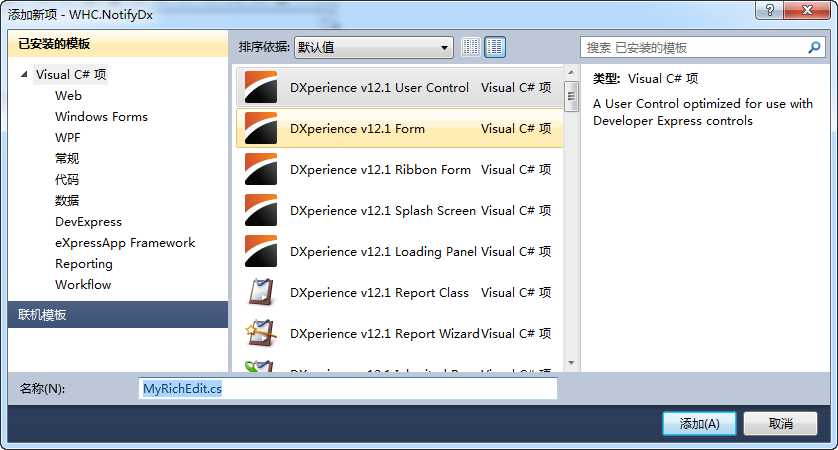The height and width of the screenshot is (450, 838).
Task: Click the DXperience v12.1 Report Wizard icon
Action: 261,333
